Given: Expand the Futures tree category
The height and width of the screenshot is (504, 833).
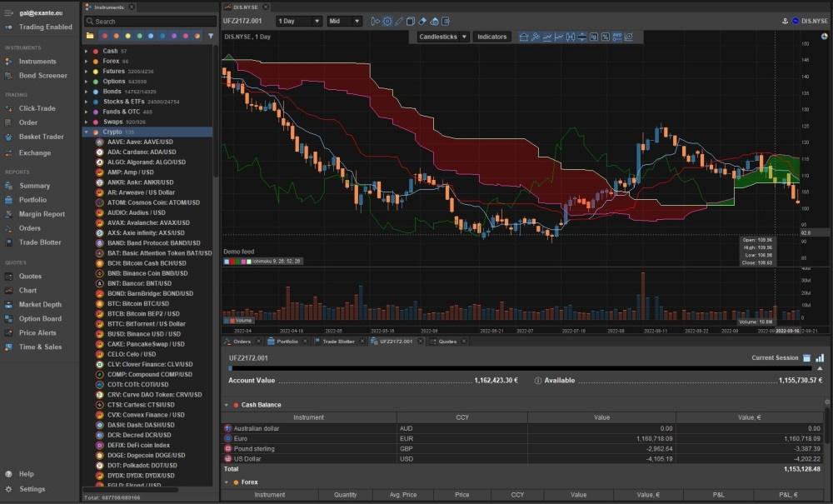Looking at the screenshot, I should [86, 72].
